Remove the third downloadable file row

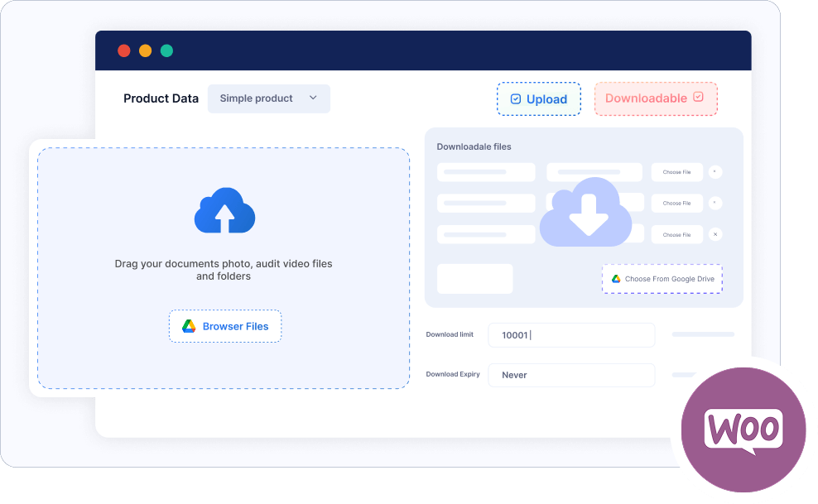(x=715, y=234)
